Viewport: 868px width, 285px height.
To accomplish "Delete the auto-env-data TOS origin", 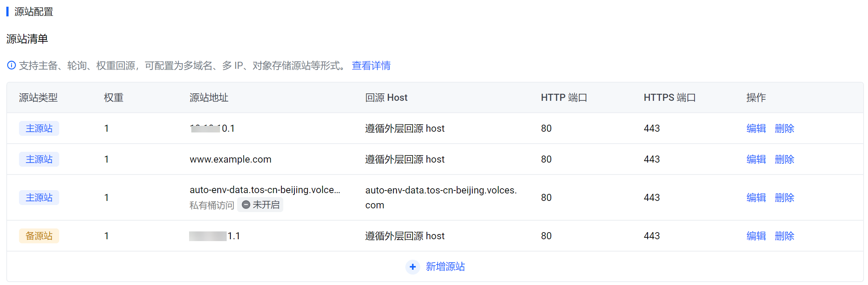I will click(x=784, y=198).
